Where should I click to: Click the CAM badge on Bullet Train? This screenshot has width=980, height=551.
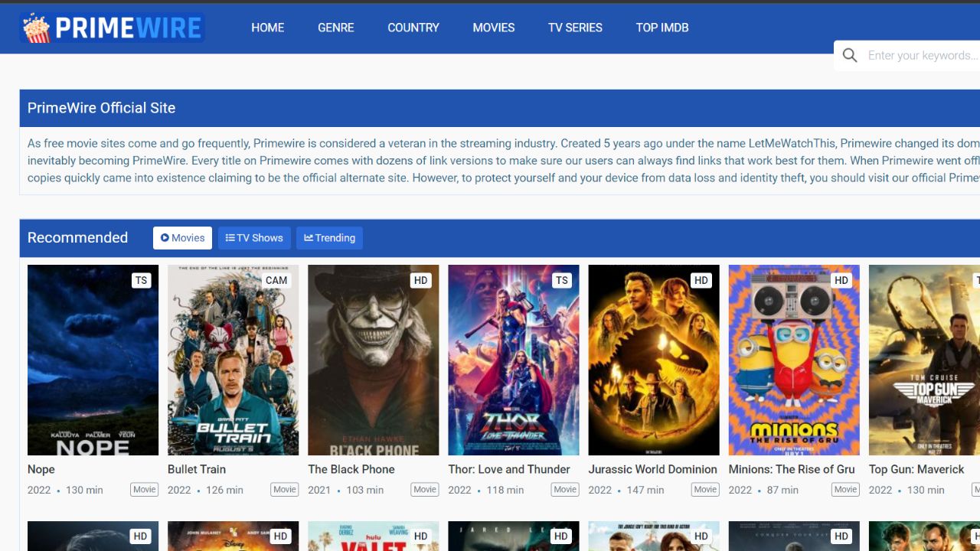coord(276,280)
